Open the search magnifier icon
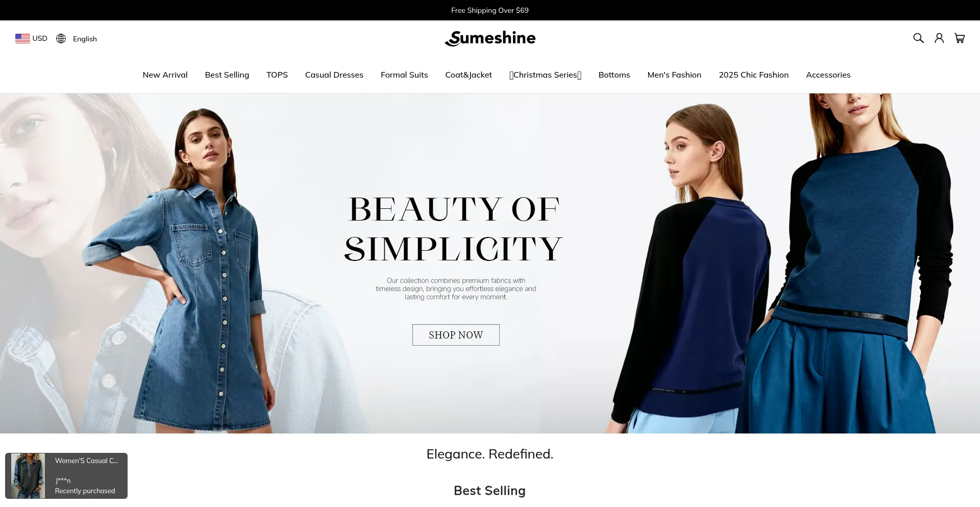This screenshot has height=507, width=980. [918, 38]
